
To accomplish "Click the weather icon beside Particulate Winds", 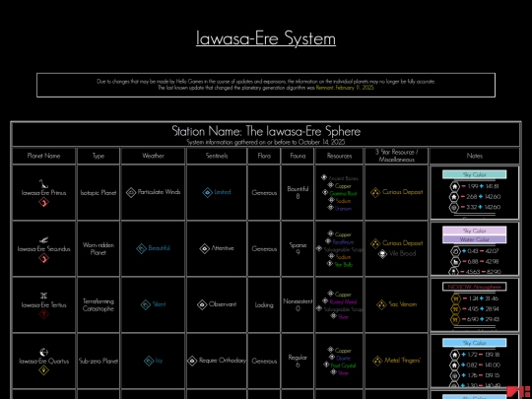I will coord(131,192).
